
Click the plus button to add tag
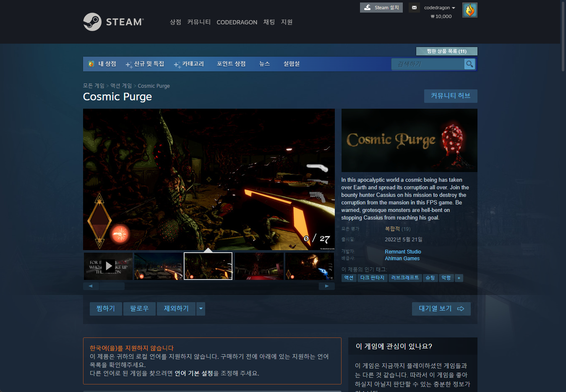coord(459,278)
